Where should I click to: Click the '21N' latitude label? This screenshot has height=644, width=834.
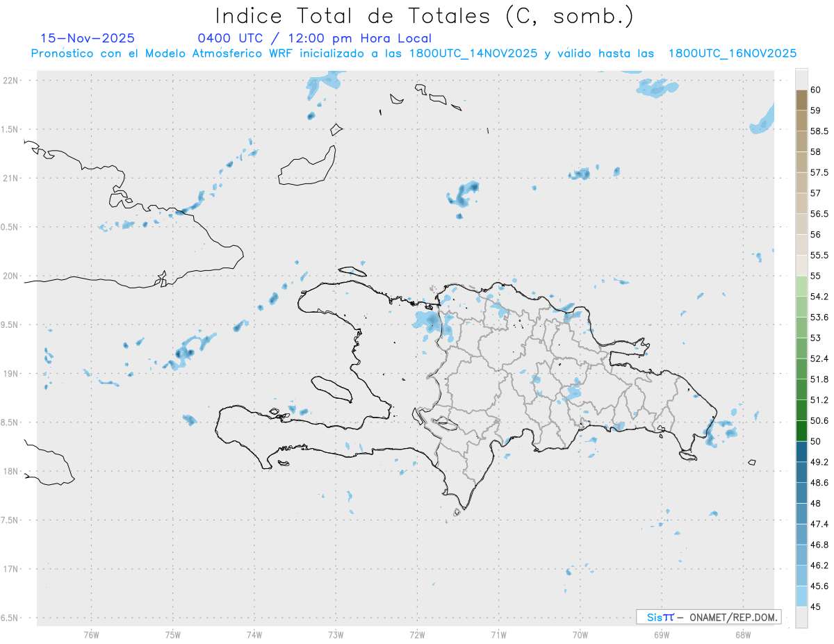click(10, 179)
